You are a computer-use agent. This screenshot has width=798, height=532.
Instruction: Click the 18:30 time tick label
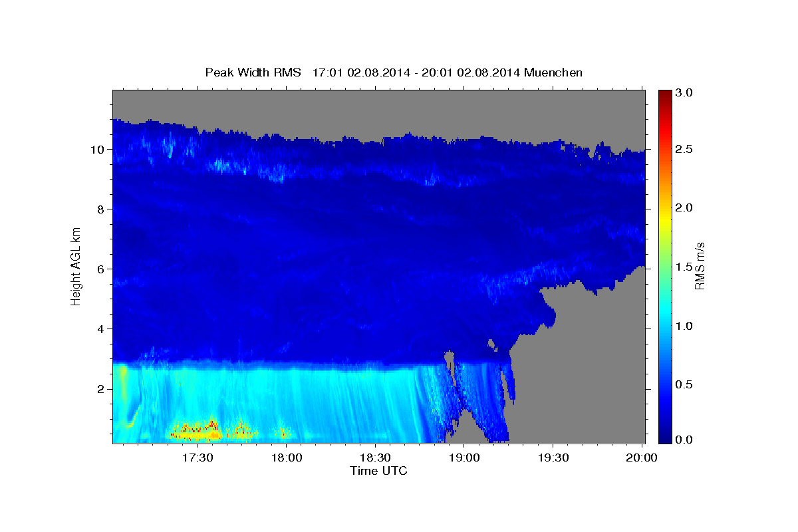pos(375,458)
